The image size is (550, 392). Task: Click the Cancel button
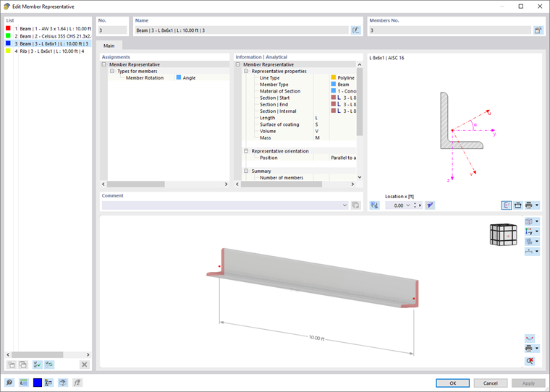[x=491, y=383]
